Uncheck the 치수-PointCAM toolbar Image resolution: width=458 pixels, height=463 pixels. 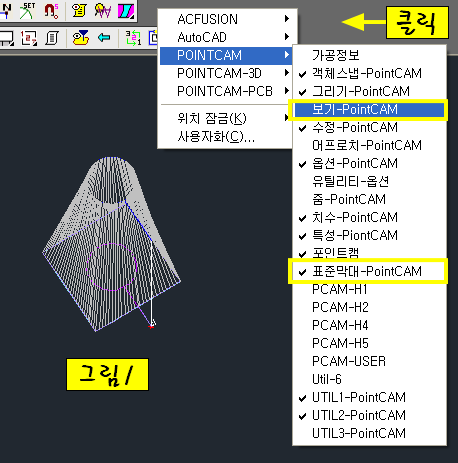369,217
